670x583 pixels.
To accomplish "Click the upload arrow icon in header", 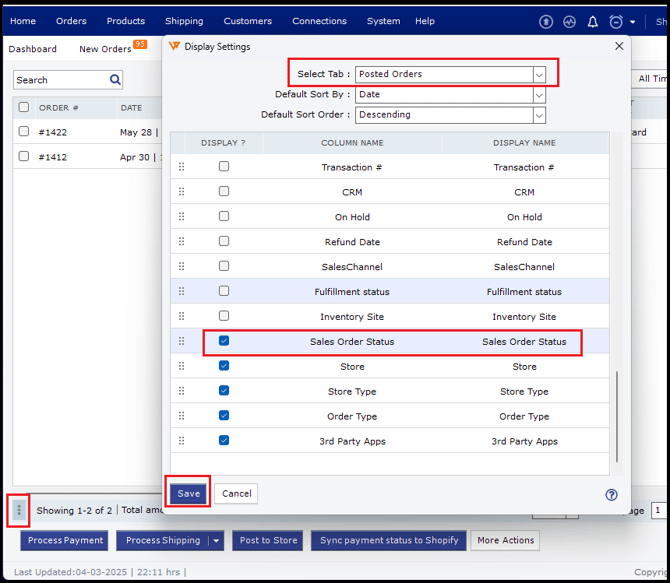I will 546,21.
